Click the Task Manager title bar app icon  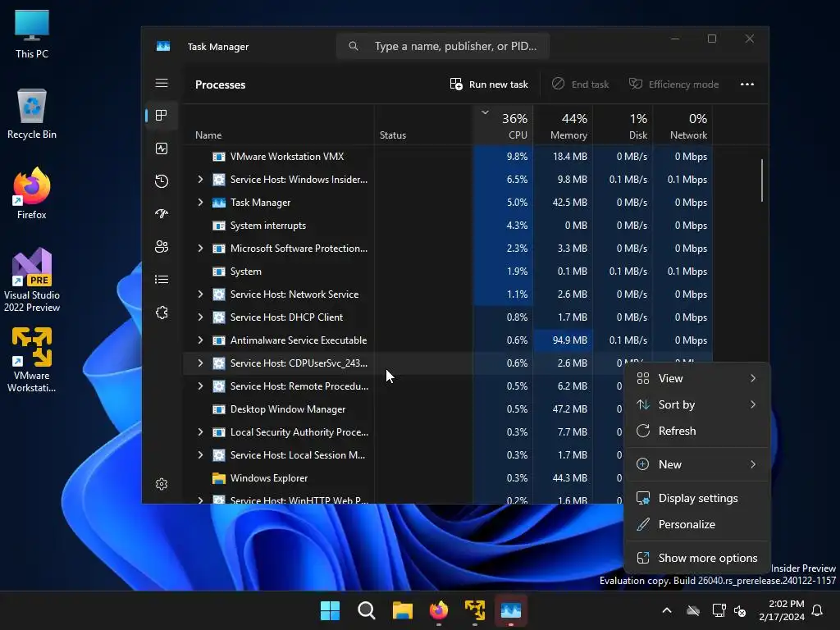(x=163, y=47)
